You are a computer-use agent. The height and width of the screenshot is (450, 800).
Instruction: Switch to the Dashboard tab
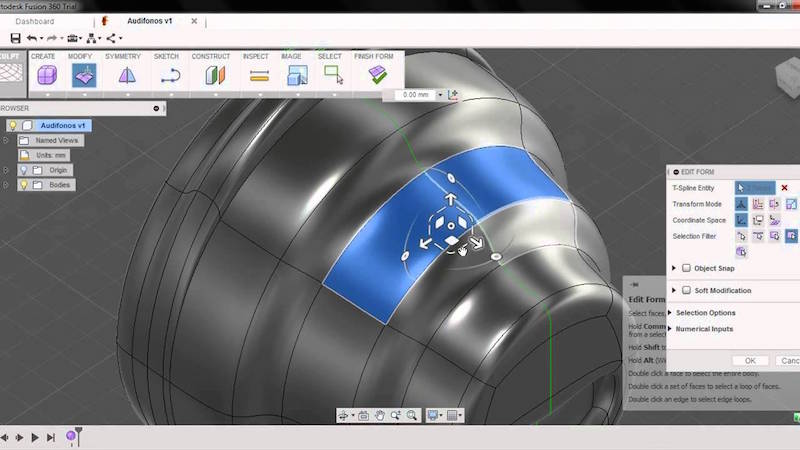[35, 21]
